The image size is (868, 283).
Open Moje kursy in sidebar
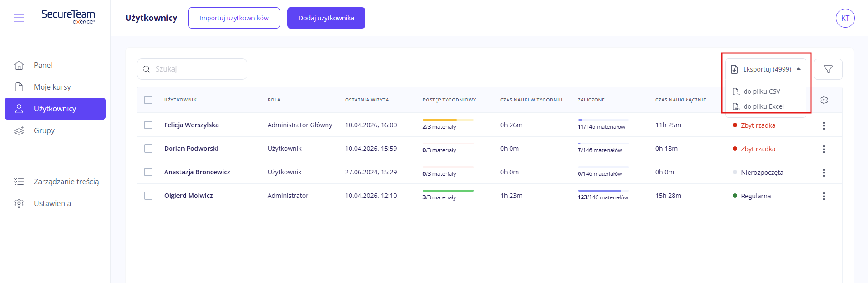point(52,87)
